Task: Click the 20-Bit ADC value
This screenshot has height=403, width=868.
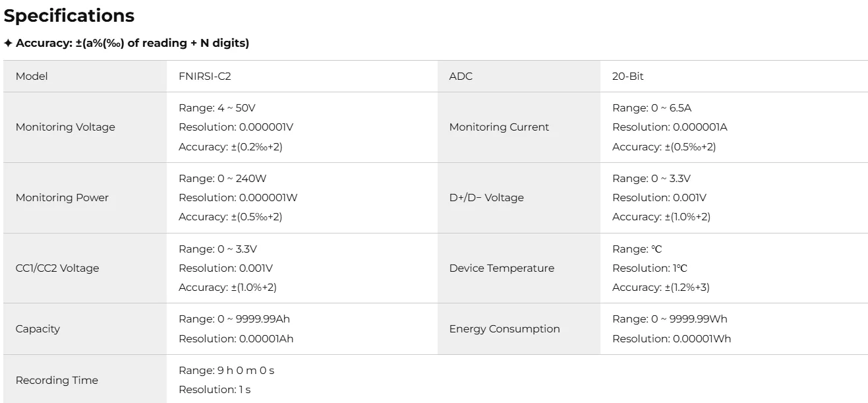Action: point(627,77)
